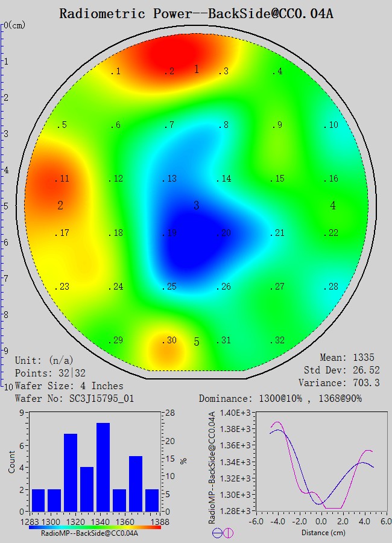Select zone label 3 at the wafer center
Viewport: 392px width, 543px height.
196,206
